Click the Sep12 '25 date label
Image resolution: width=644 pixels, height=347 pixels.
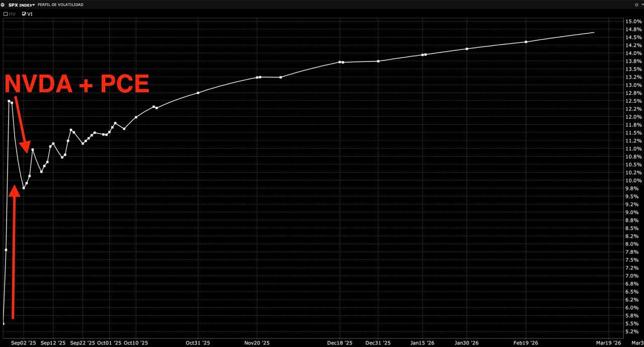(53, 342)
